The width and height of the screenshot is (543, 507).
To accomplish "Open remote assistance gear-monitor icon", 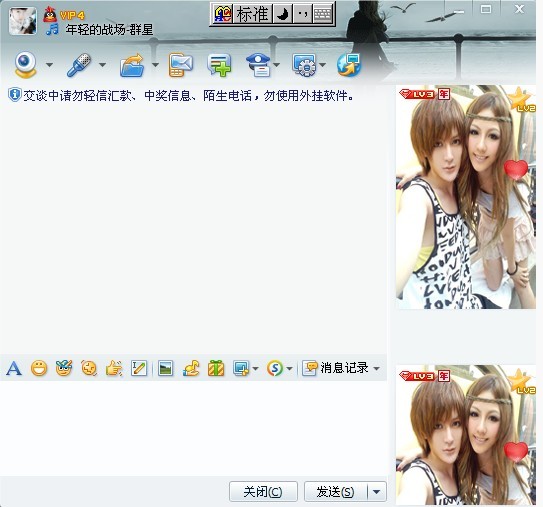I will (304, 65).
